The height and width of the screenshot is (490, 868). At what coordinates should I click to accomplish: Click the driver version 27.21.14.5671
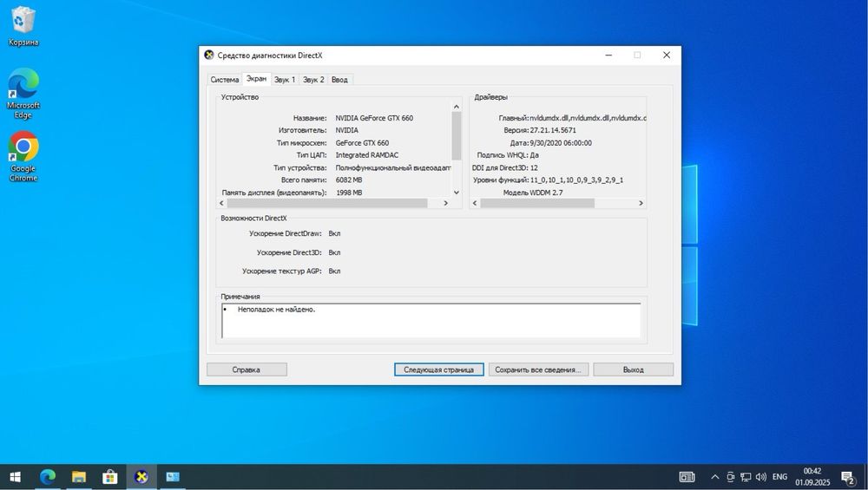pyautogui.click(x=552, y=130)
